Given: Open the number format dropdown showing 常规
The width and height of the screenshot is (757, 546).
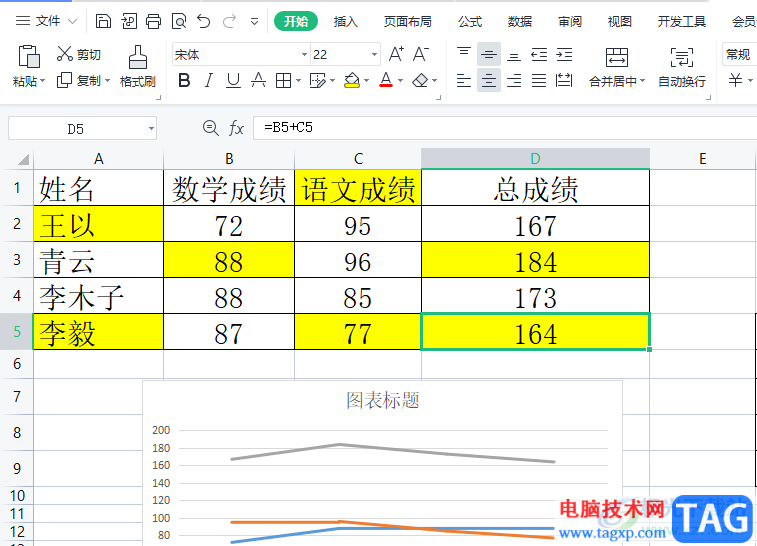Looking at the screenshot, I should [739, 54].
